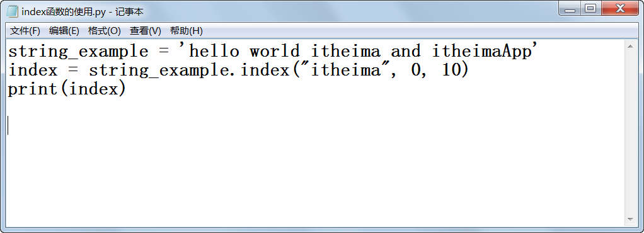Viewport: 644px width, 233px height.
Task: Click the word 'and' in first line
Action: tap(406, 51)
